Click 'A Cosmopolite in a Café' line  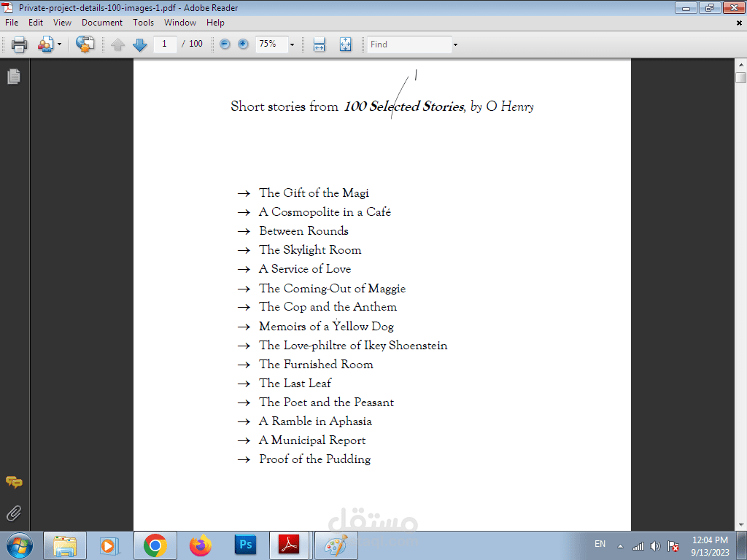click(325, 212)
